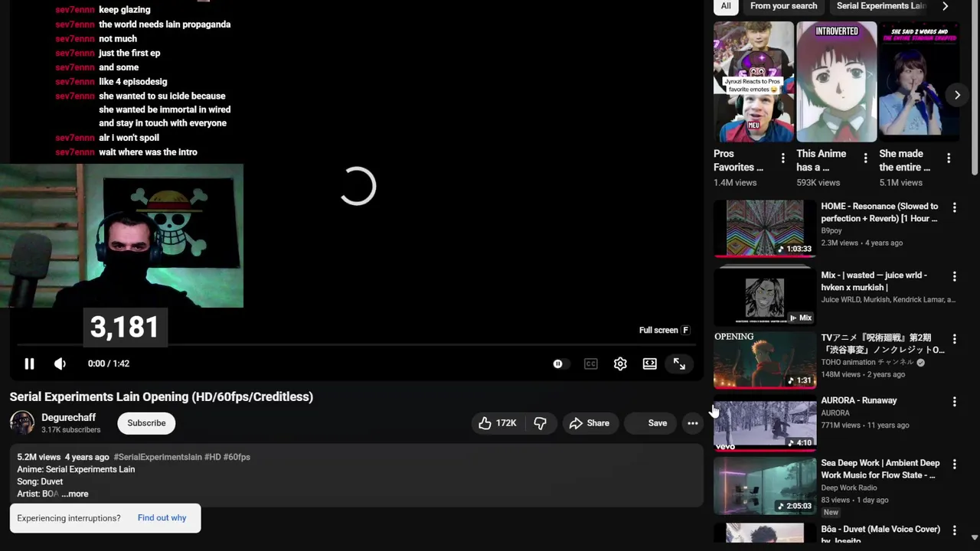Switch to theater mode icon
Image resolution: width=980 pixels, height=551 pixels.
(x=649, y=364)
